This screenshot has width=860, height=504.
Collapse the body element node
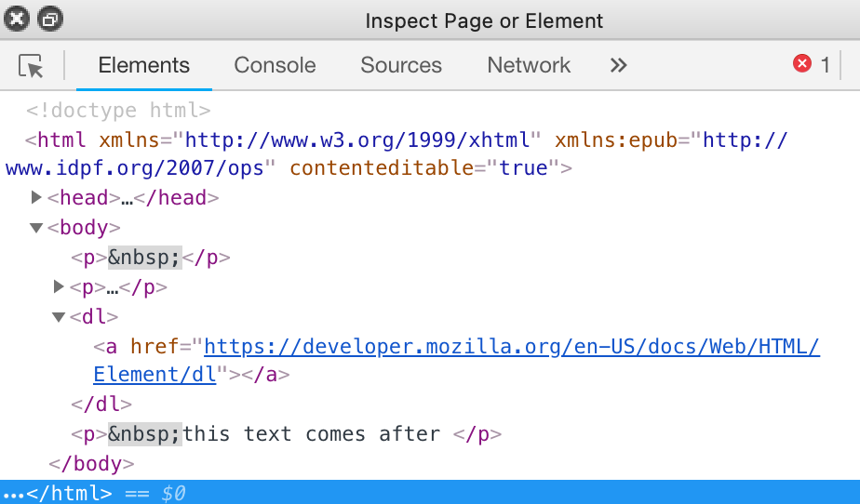(37, 227)
